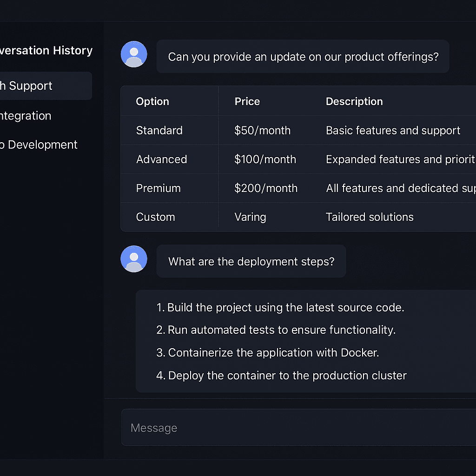The image size is (476, 476).
Task: Open the Integration conversation in the sidebar
Action: [26, 116]
